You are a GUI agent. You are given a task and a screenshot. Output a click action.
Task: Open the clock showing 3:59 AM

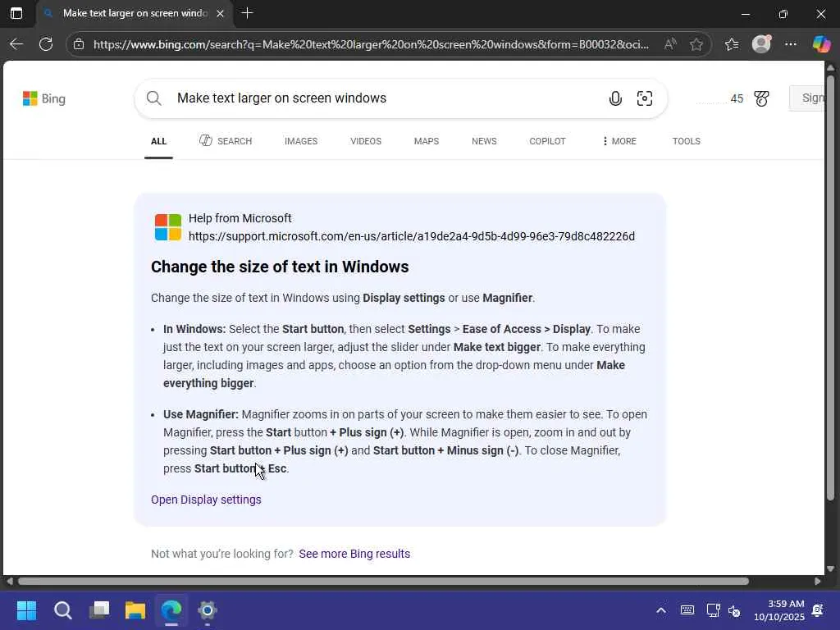(x=779, y=610)
